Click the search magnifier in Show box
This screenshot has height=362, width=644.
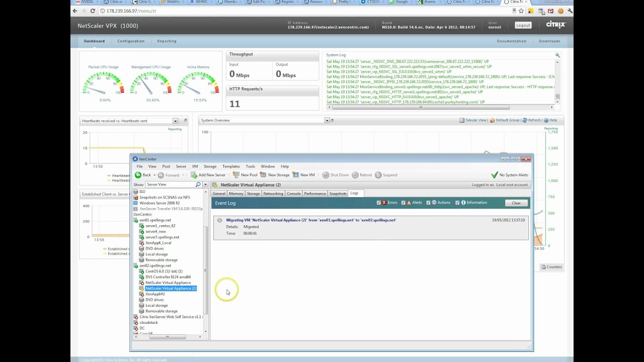[198, 185]
